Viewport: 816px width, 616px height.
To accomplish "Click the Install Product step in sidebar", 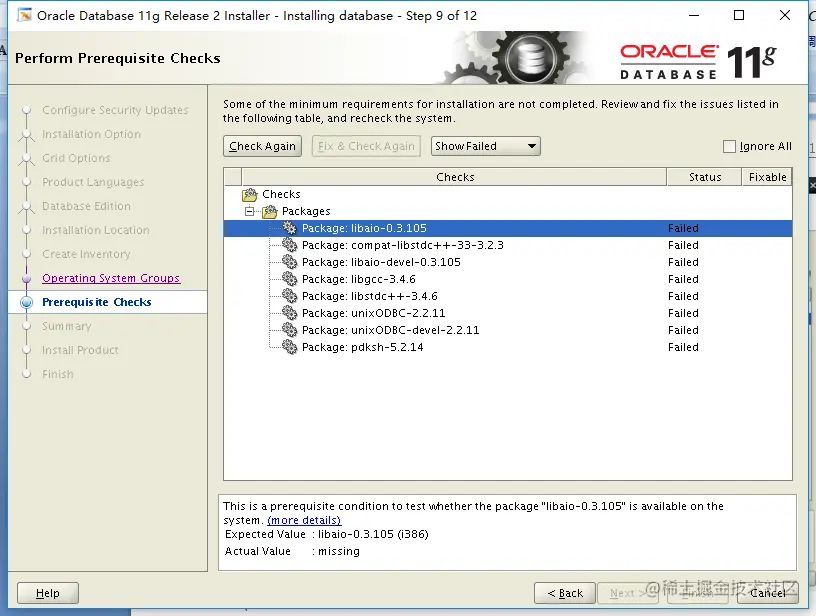I will pyautogui.click(x=80, y=350).
